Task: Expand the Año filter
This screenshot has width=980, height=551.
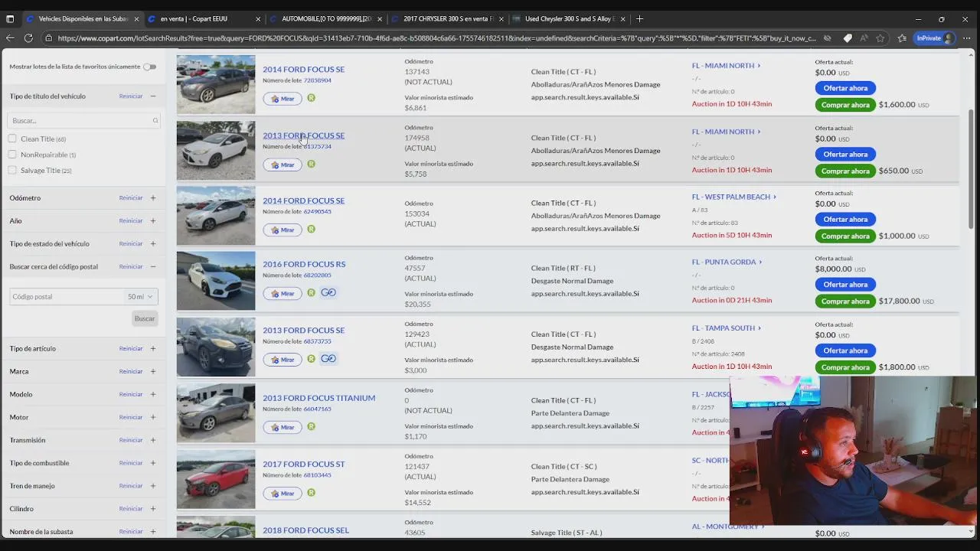Action: coord(153,220)
